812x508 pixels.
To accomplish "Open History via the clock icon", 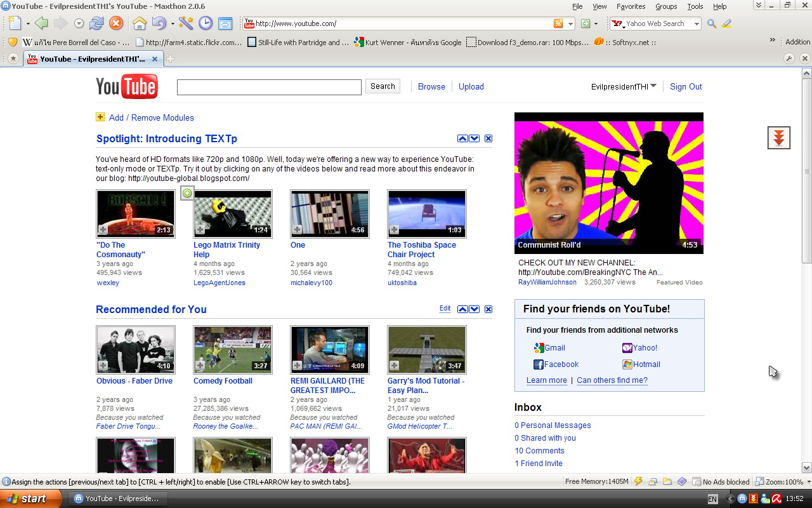I will [206, 23].
